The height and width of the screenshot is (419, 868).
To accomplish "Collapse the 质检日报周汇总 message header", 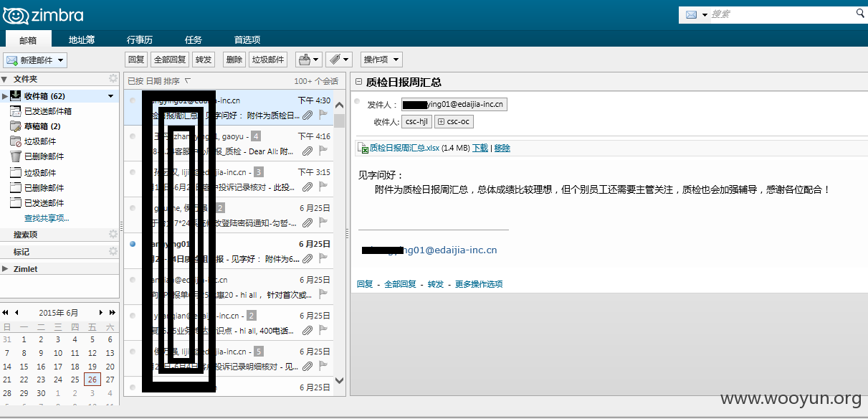I will pos(358,82).
